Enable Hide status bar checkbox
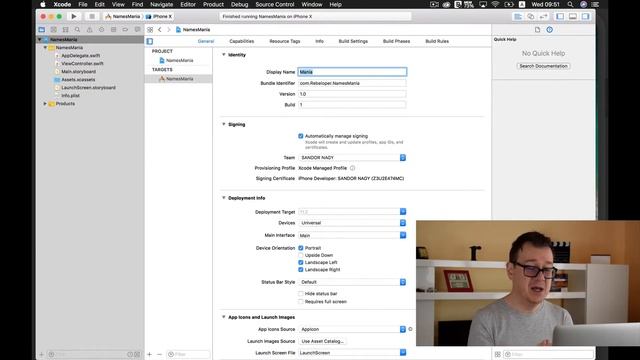640x360 pixels. tap(301, 293)
